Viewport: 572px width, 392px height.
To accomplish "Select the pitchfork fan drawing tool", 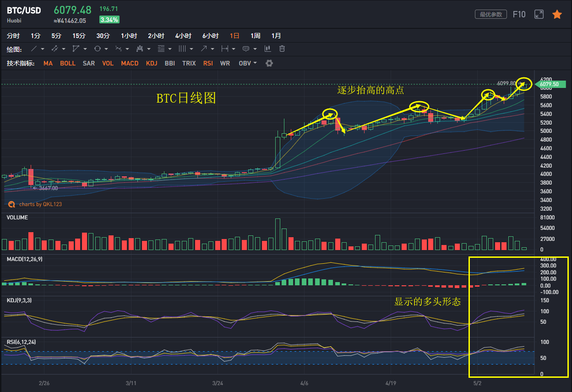I will (x=140, y=49).
